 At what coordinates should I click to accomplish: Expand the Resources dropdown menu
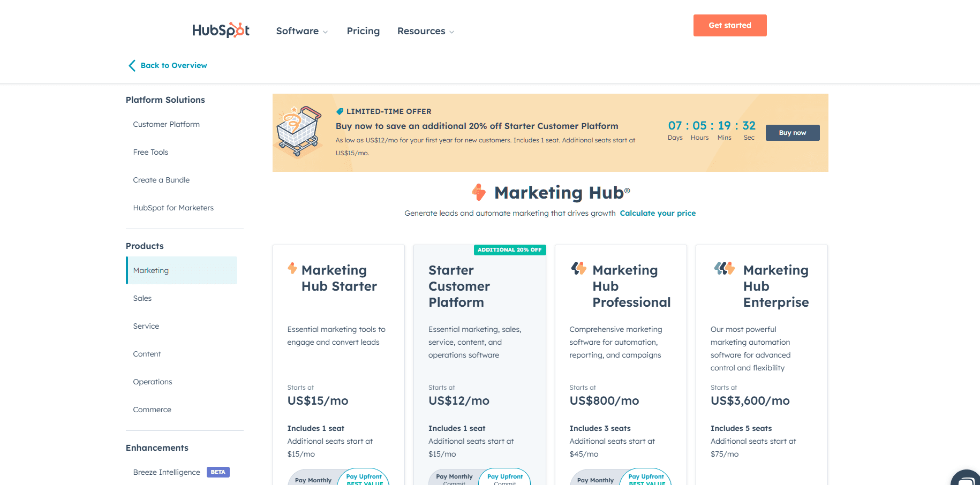(x=426, y=31)
